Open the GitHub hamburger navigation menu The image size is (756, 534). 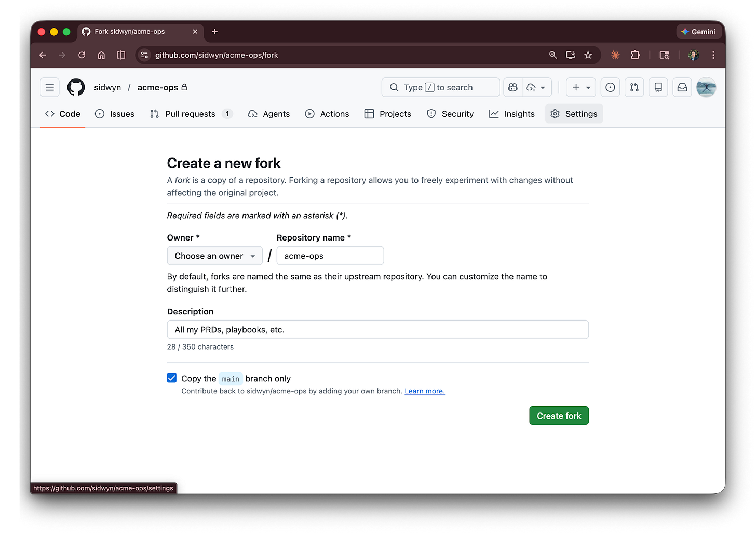(50, 87)
